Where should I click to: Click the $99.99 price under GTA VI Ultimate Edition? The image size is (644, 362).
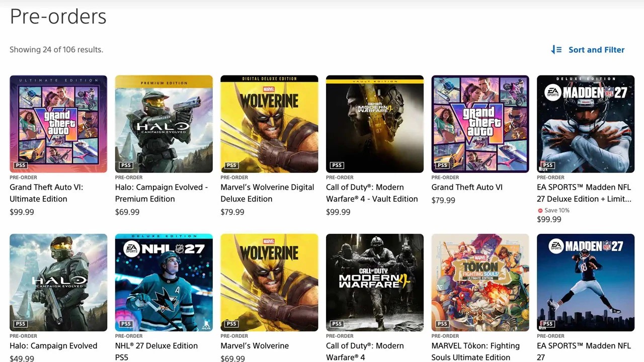point(22,212)
